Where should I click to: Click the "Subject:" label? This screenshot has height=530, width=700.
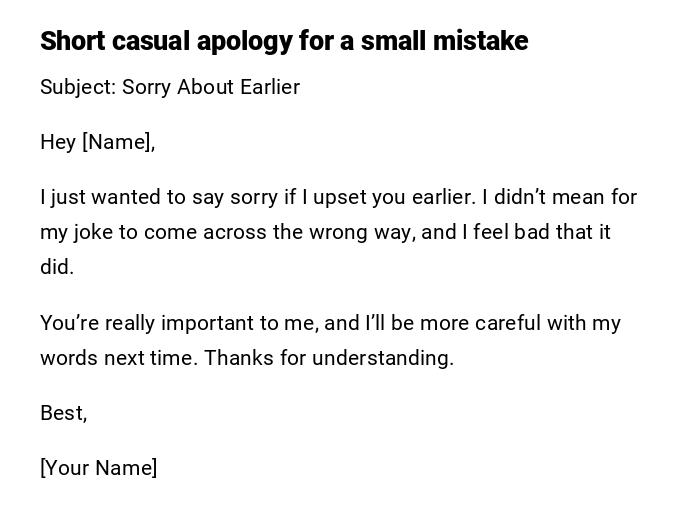click(78, 87)
